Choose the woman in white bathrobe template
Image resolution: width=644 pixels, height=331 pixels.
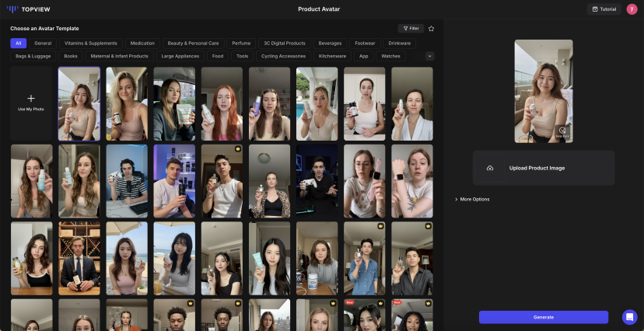coord(412,104)
